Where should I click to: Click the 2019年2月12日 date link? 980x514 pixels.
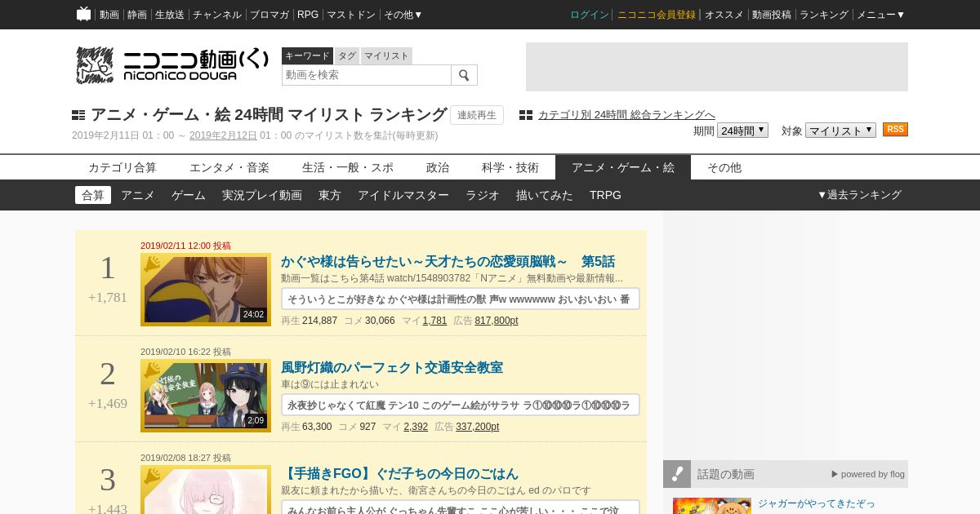pos(223,135)
